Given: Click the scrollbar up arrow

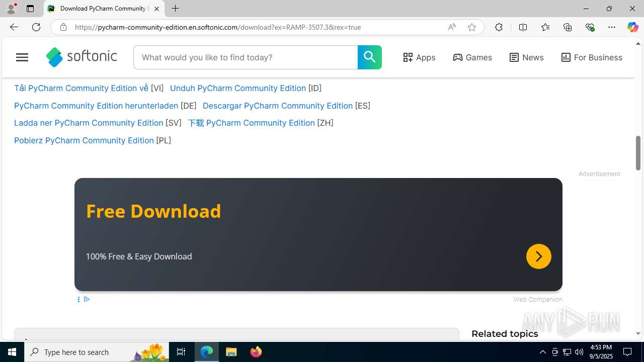Looking at the screenshot, I should click(x=638, y=44).
